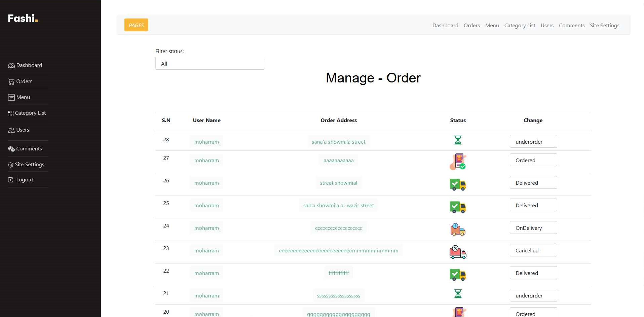Click the address 'sana'a showmila street'
Image resolution: width=644 pixels, height=317 pixels.
[338, 142]
